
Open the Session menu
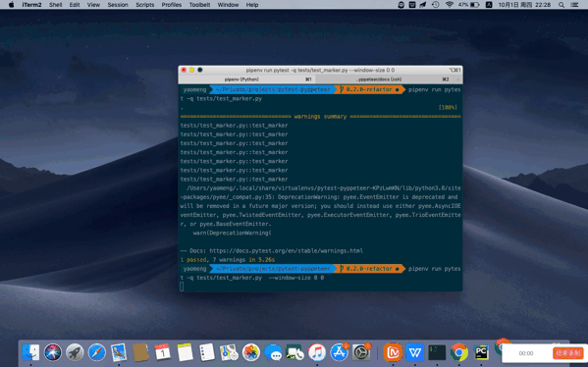click(x=118, y=5)
